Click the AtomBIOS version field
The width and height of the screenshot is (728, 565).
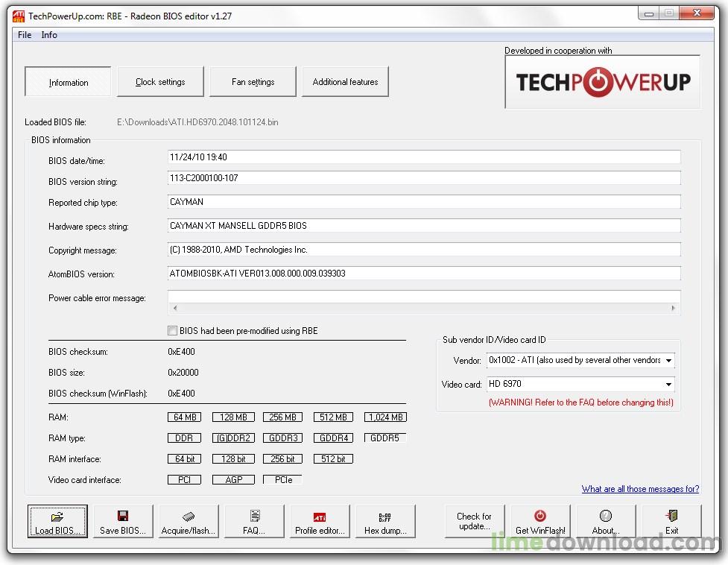pyautogui.click(x=424, y=274)
